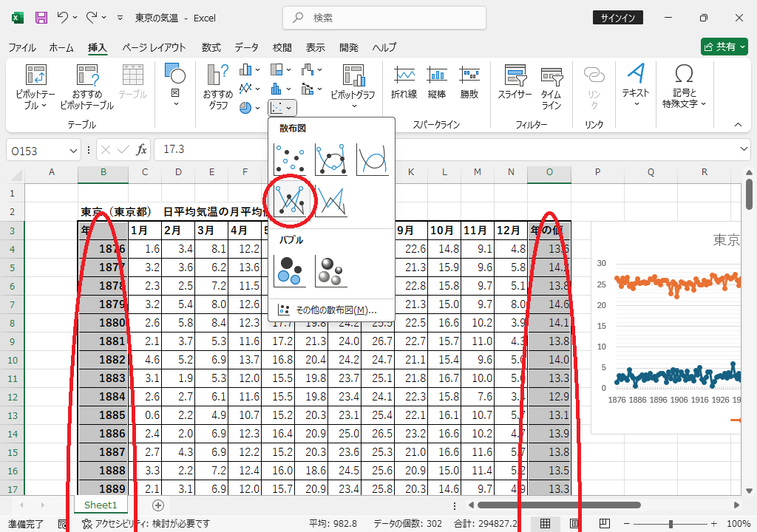The width and height of the screenshot is (757, 532).
Task: Click the embedded temperature chart
Action: [x=666, y=328]
